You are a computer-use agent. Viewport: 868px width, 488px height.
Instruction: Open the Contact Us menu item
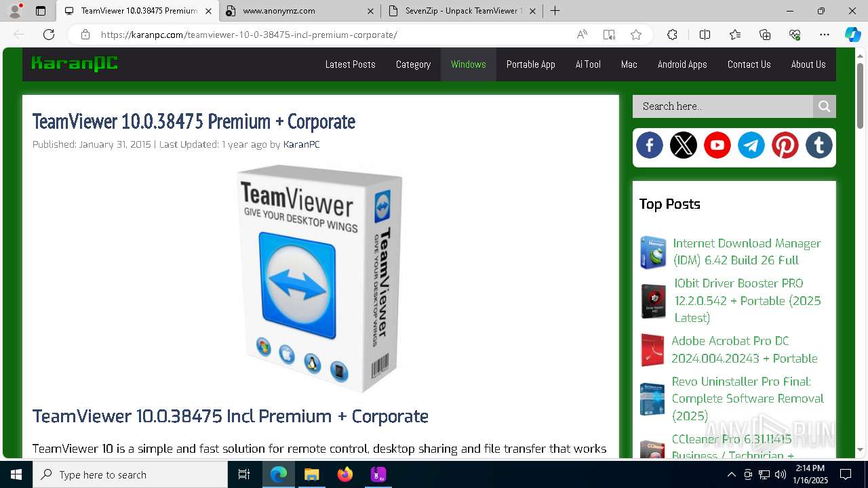point(749,64)
